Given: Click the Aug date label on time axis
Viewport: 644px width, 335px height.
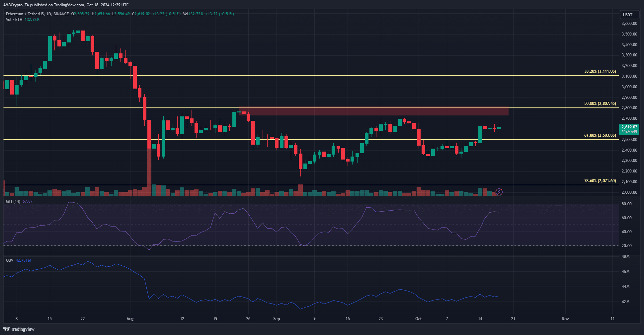Looking at the screenshot, I should pos(130,319).
